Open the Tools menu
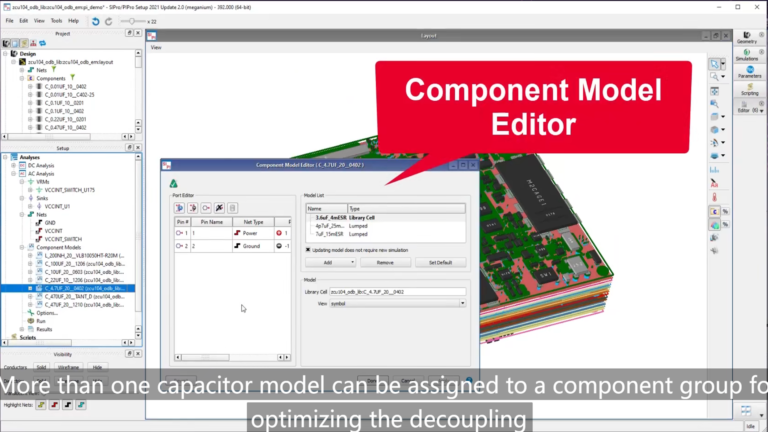This screenshot has height=432, width=768. coord(56,21)
